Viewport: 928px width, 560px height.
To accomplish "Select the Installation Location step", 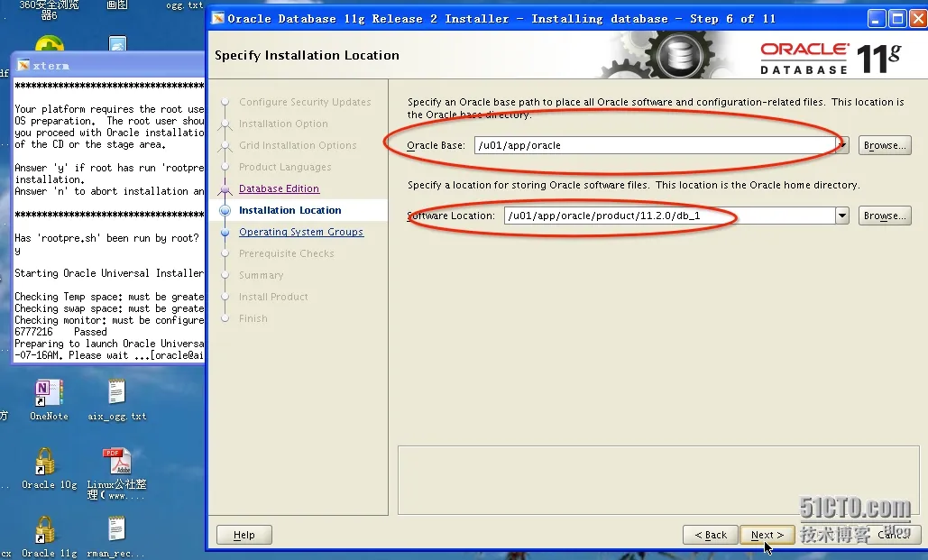I will pos(290,210).
